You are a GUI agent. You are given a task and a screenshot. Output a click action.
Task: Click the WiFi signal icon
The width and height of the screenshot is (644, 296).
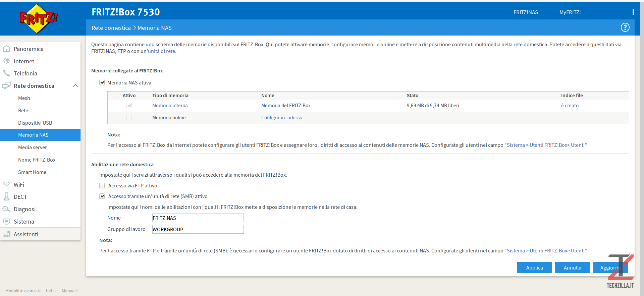point(6,184)
